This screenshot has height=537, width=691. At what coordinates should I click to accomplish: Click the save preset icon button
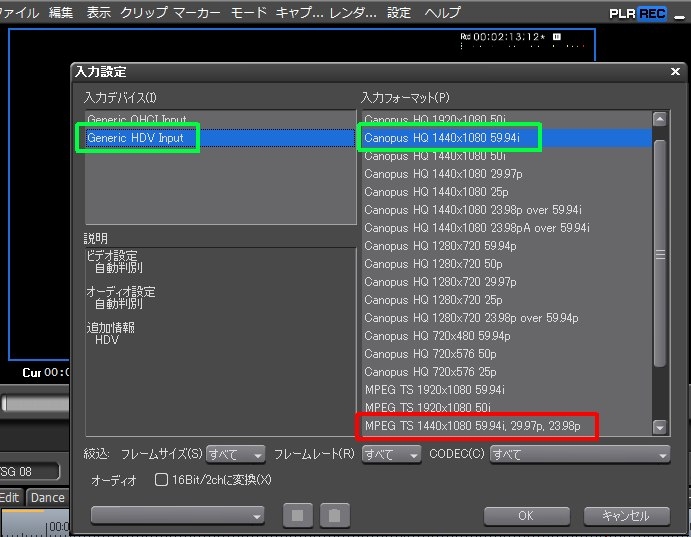coord(297,515)
